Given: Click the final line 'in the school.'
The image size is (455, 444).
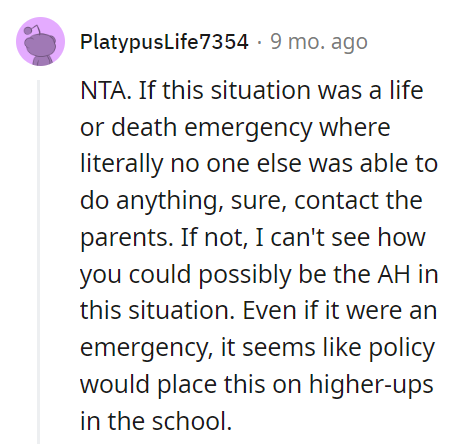Looking at the screenshot, I should pos(156,421).
